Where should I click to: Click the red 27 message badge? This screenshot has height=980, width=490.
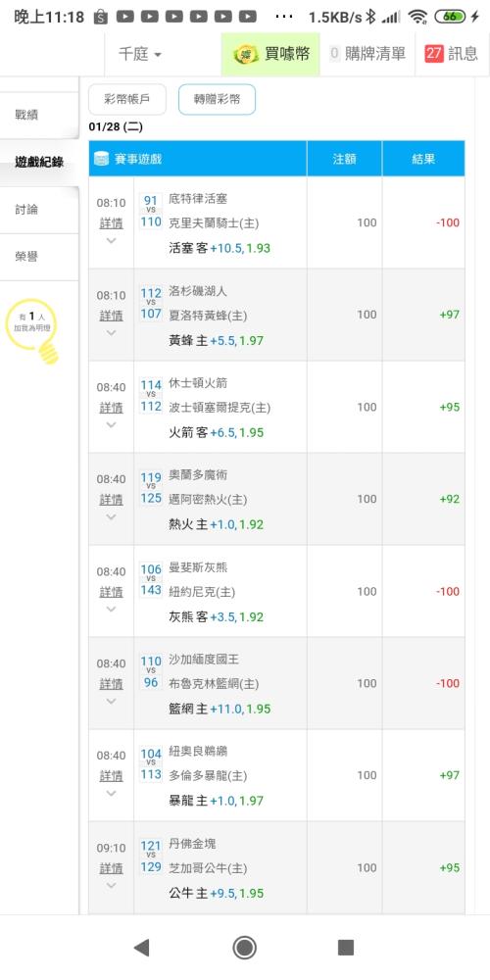[434, 54]
